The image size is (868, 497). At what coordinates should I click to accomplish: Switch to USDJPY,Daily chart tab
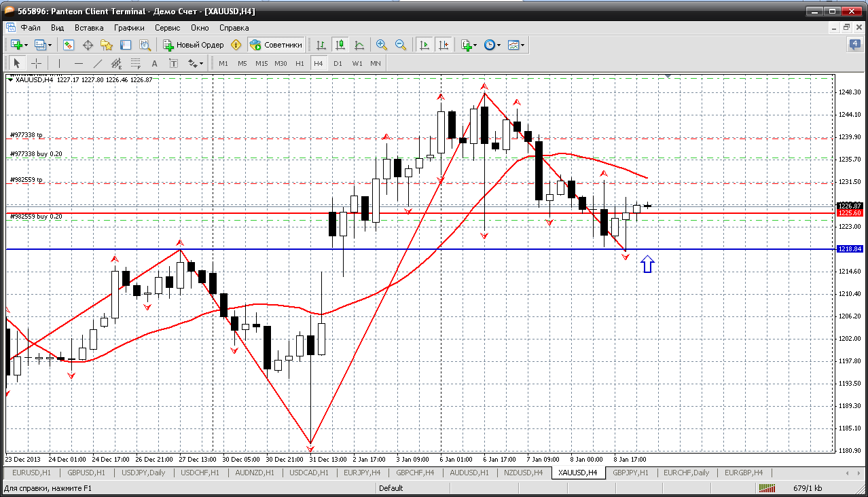[x=143, y=473]
